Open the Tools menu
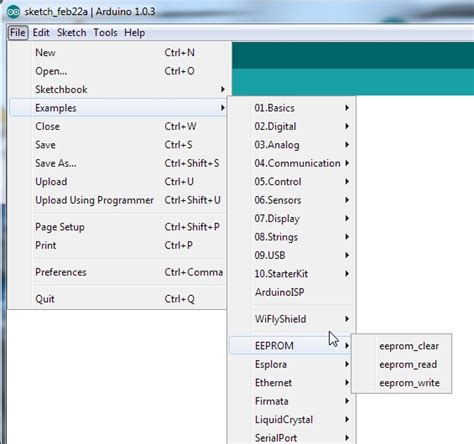 click(x=105, y=33)
